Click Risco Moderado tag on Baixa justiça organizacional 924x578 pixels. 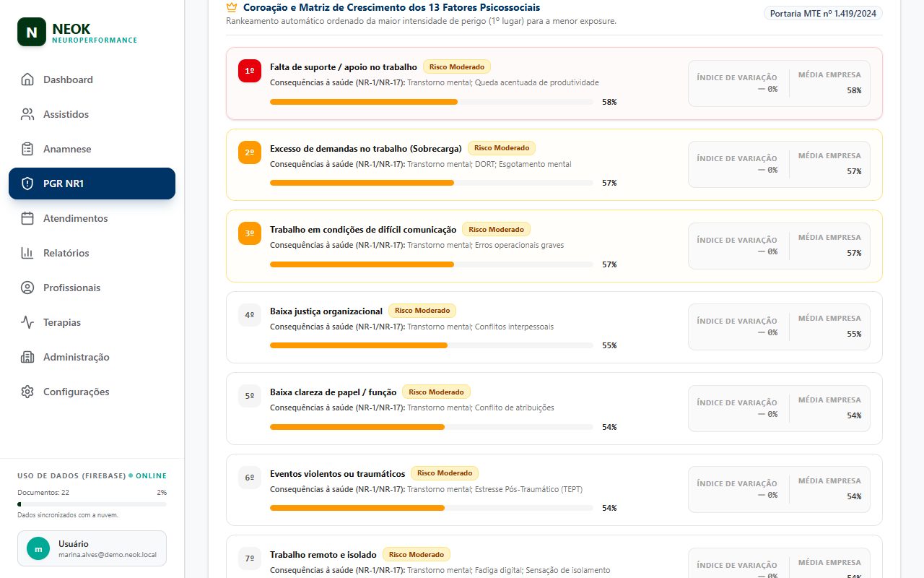click(422, 311)
